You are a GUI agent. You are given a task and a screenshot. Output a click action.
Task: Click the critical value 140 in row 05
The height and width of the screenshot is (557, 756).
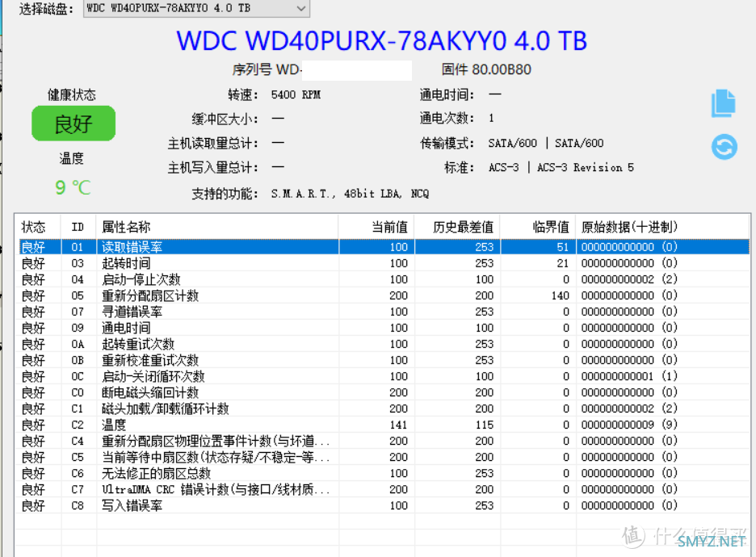pyautogui.click(x=561, y=295)
